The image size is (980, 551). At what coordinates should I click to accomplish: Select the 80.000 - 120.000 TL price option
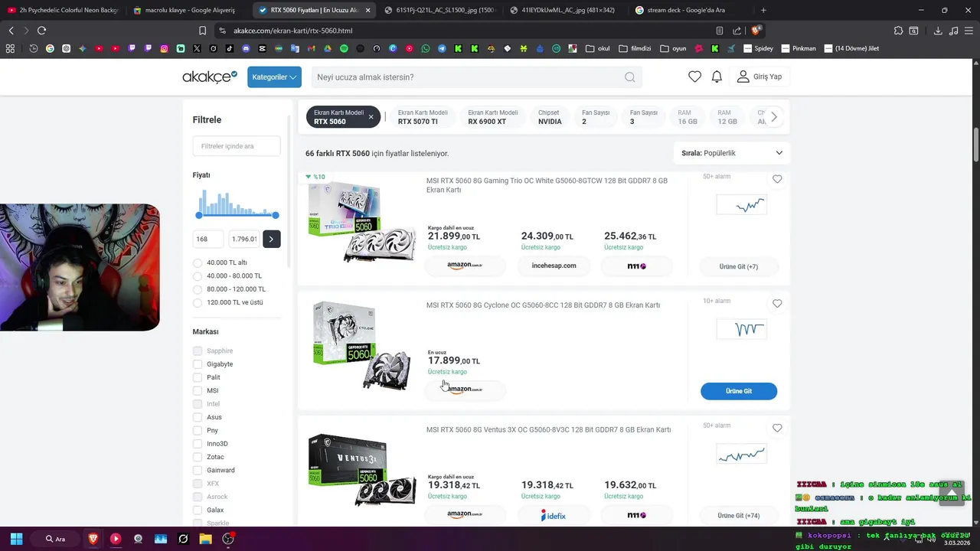coord(198,289)
